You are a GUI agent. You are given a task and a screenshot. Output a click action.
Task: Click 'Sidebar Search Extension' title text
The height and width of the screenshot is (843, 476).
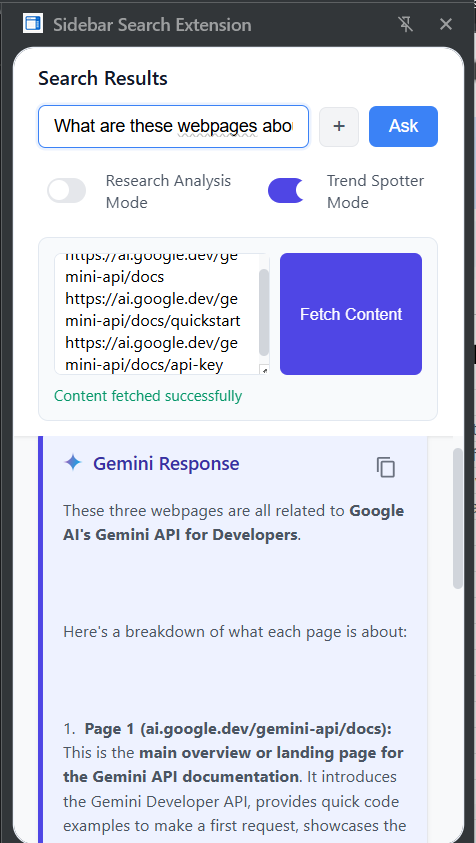point(152,25)
